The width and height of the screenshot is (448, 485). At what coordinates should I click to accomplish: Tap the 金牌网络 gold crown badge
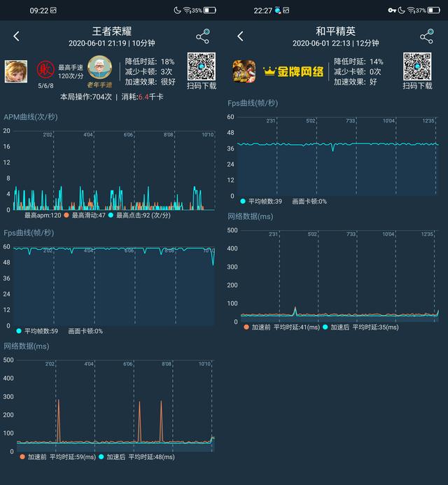[293, 71]
